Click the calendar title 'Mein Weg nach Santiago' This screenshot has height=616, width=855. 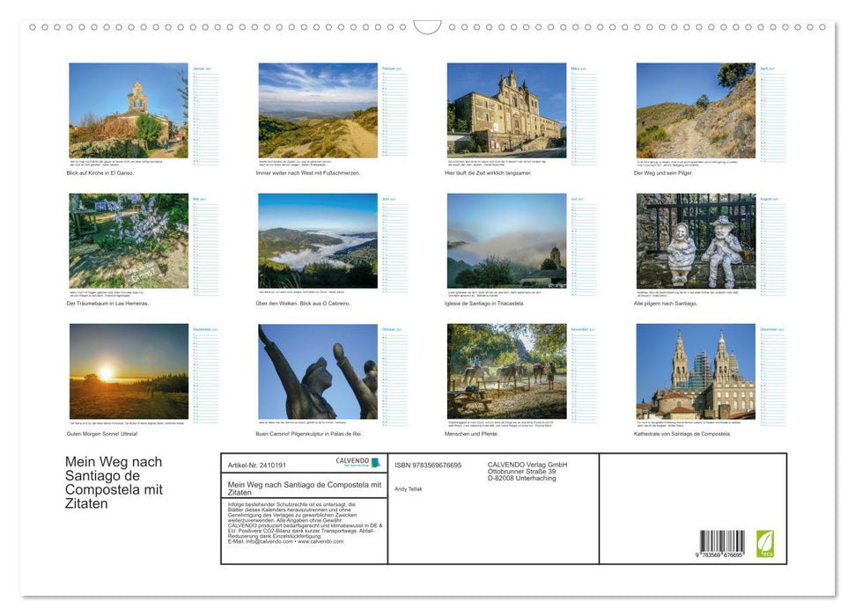pyautogui.click(x=114, y=482)
